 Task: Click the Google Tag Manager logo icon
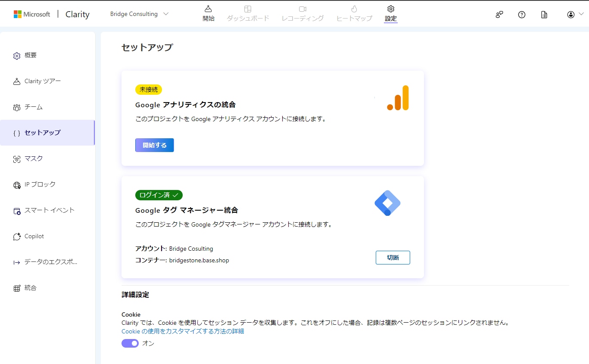click(387, 203)
